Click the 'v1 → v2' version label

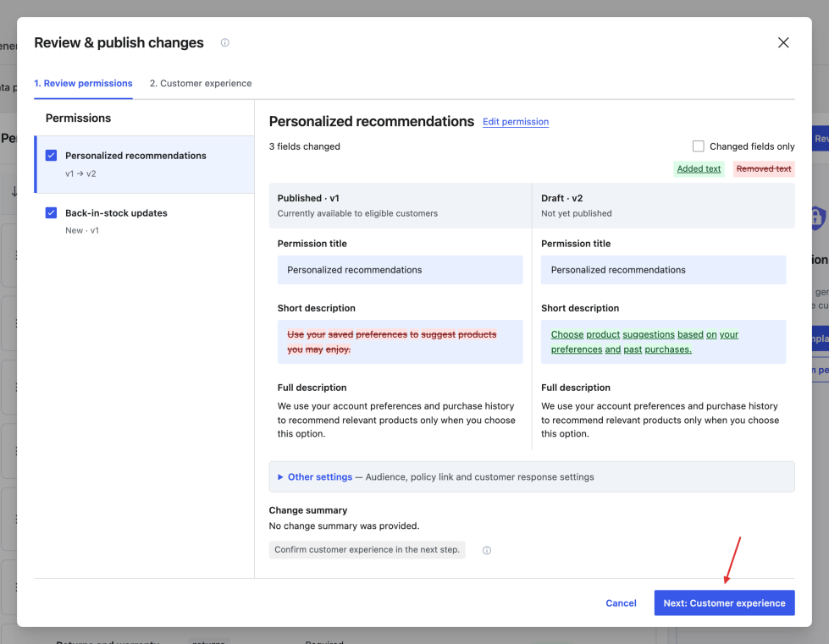(x=80, y=173)
